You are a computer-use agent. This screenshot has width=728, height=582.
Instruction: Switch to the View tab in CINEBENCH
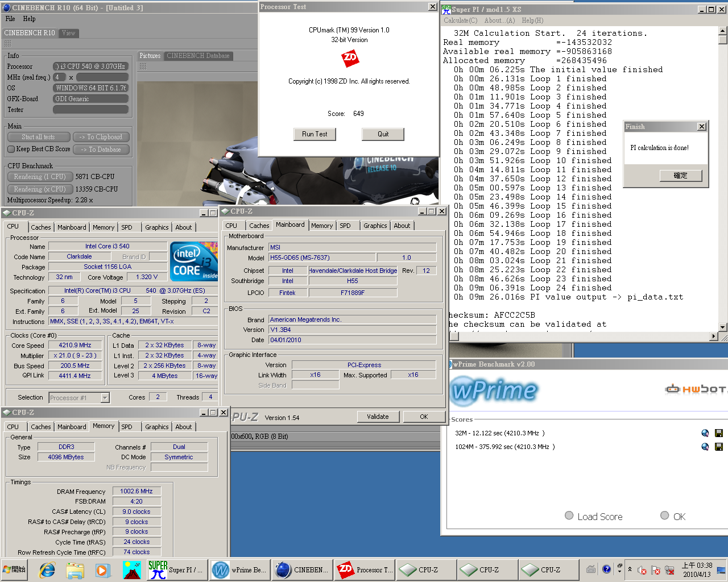coord(68,33)
